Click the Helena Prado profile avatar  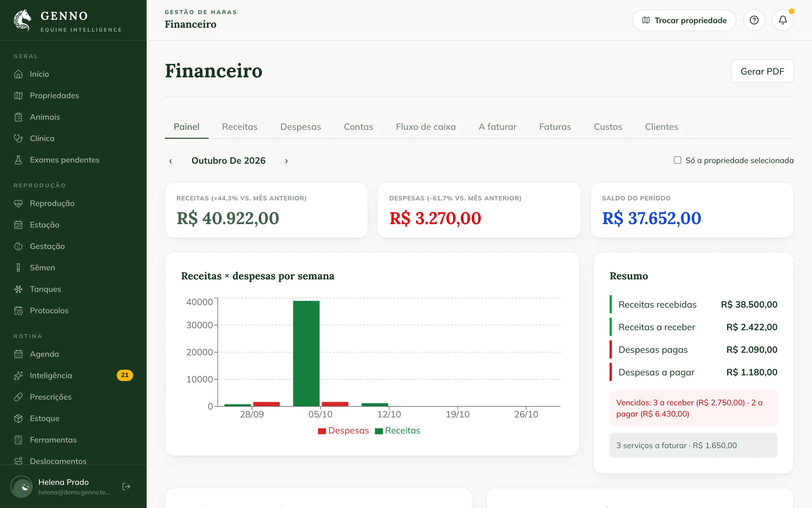[22, 486]
